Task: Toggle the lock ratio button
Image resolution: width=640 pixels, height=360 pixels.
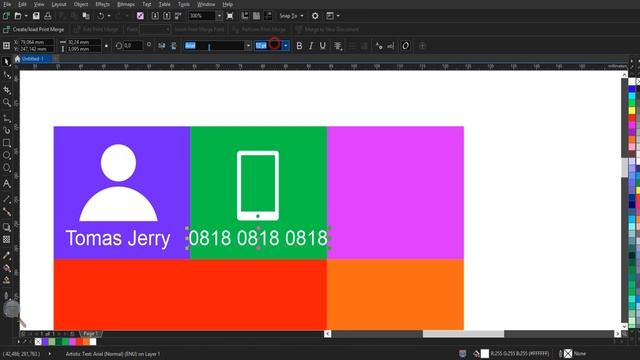Action: pos(106,46)
